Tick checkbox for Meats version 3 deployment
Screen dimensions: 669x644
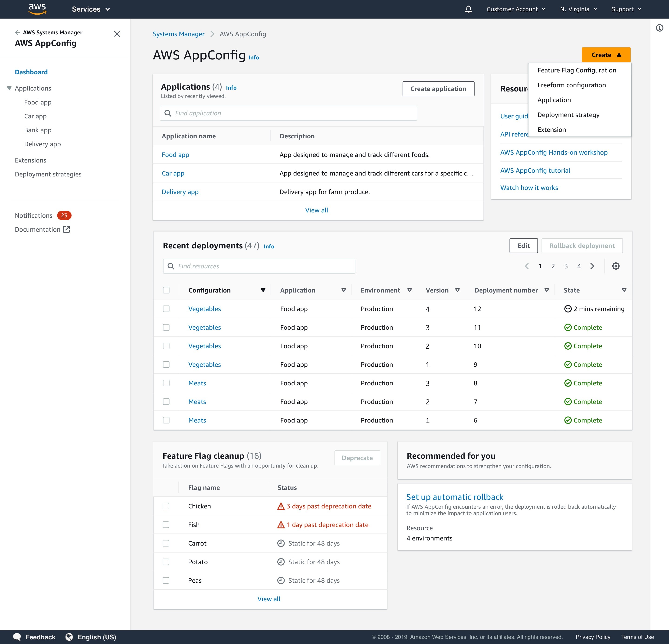pos(166,383)
